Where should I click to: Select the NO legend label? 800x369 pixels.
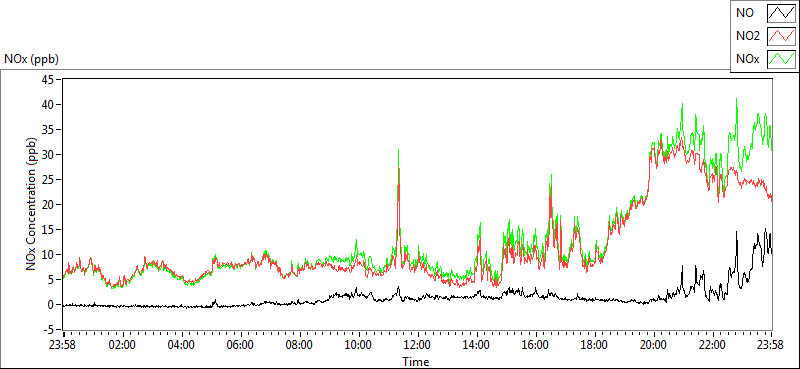(x=745, y=13)
